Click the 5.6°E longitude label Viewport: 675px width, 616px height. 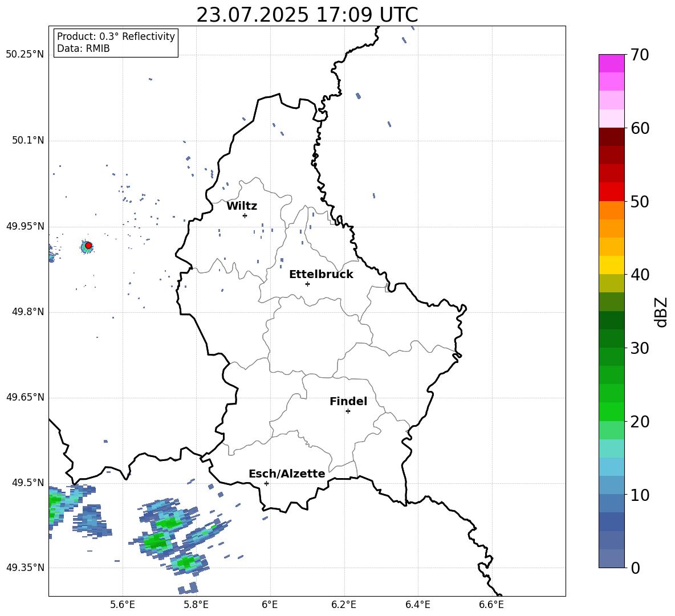point(123,605)
